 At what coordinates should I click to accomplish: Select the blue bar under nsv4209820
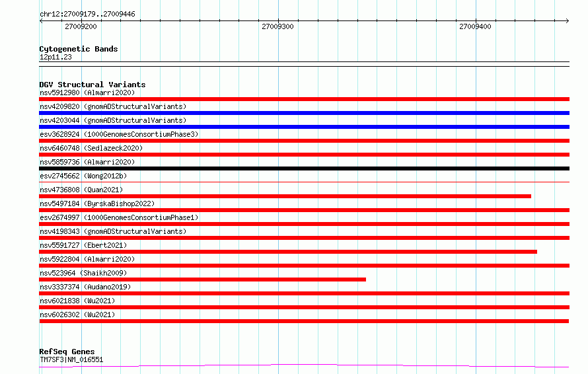coord(304,113)
